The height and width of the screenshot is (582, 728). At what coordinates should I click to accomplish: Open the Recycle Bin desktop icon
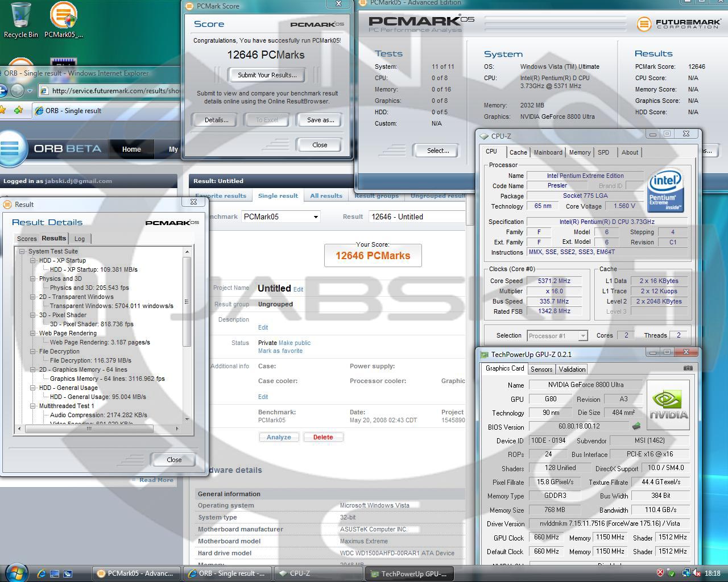tap(21, 20)
